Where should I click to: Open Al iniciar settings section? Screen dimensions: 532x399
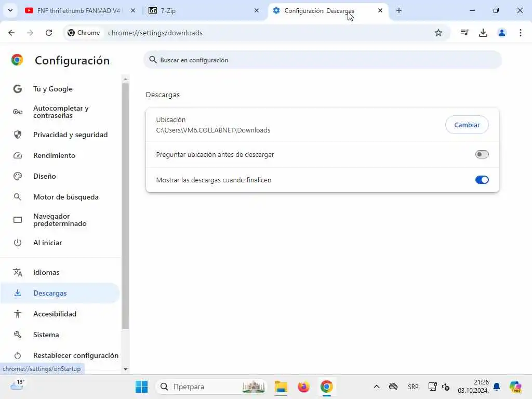[x=47, y=243]
